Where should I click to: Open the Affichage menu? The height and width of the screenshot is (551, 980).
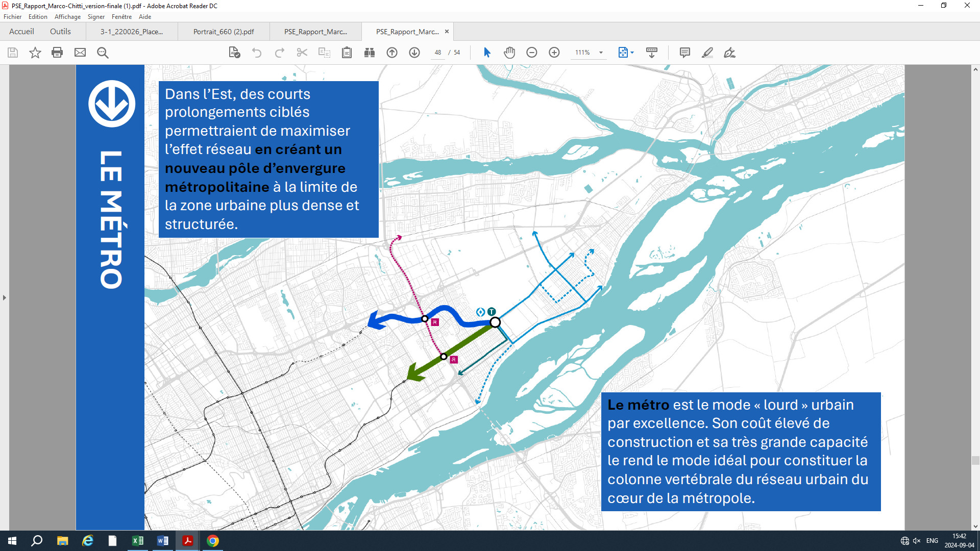[67, 17]
